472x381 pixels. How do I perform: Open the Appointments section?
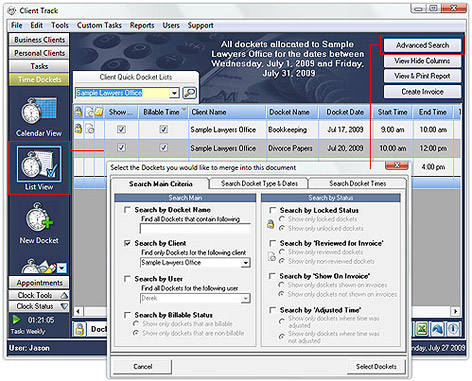(x=39, y=283)
